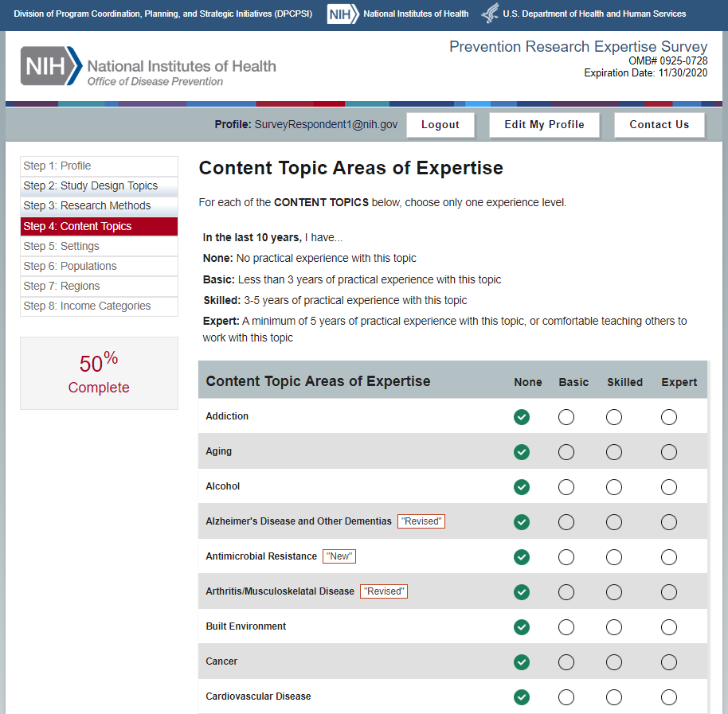The height and width of the screenshot is (714, 728).
Task: Click the NIH Office of Disease Prevention logo
Action: coord(149,66)
